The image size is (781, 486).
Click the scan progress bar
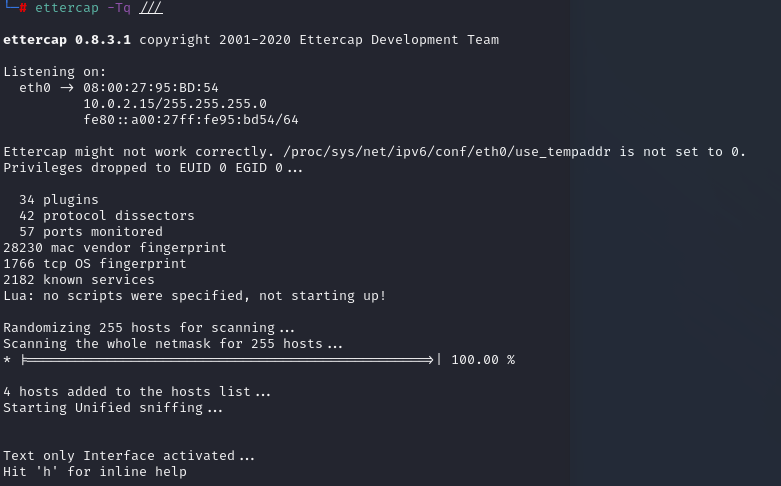[x=231, y=360]
